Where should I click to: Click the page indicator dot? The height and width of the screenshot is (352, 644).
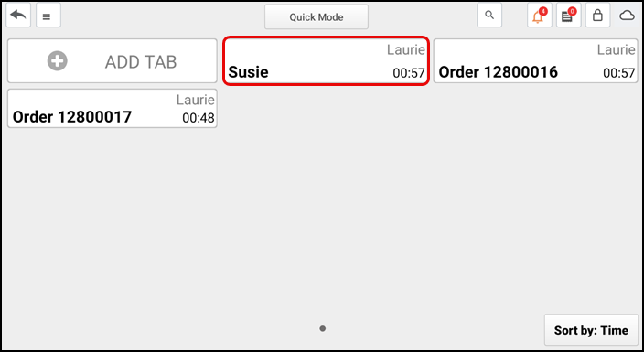(322, 328)
